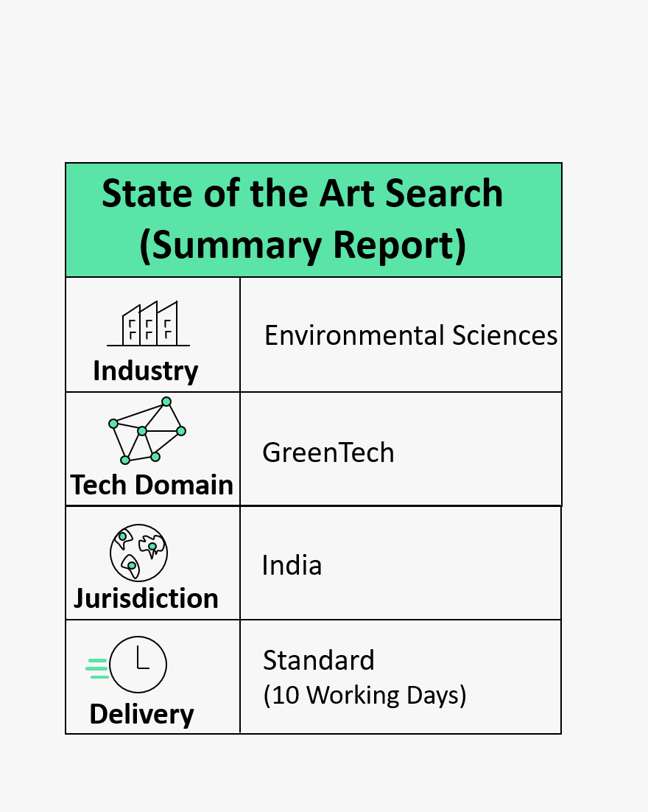Select the "GreenTech" value
The height and width of the screenshot is (812, 648).
(x=328, y=452)
